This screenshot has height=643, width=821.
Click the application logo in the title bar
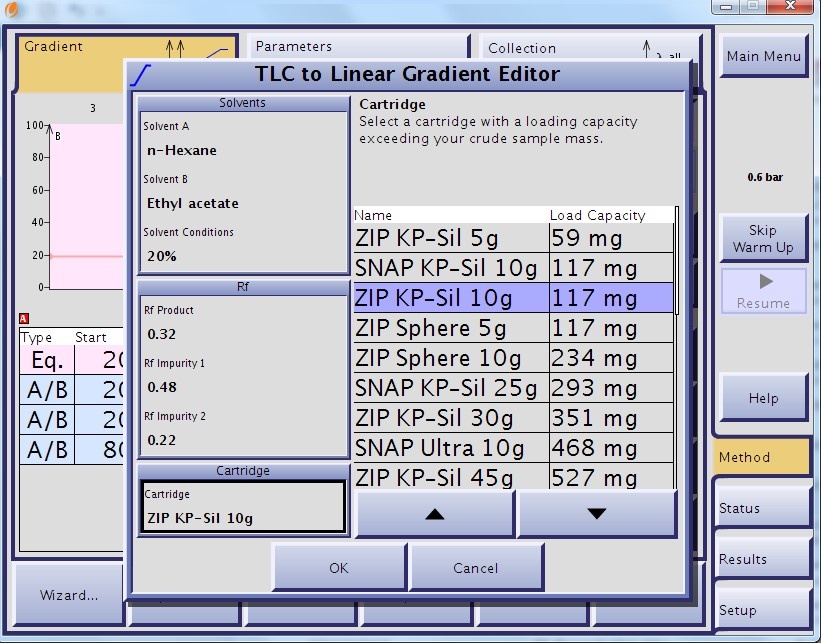(x=12, y=9)
